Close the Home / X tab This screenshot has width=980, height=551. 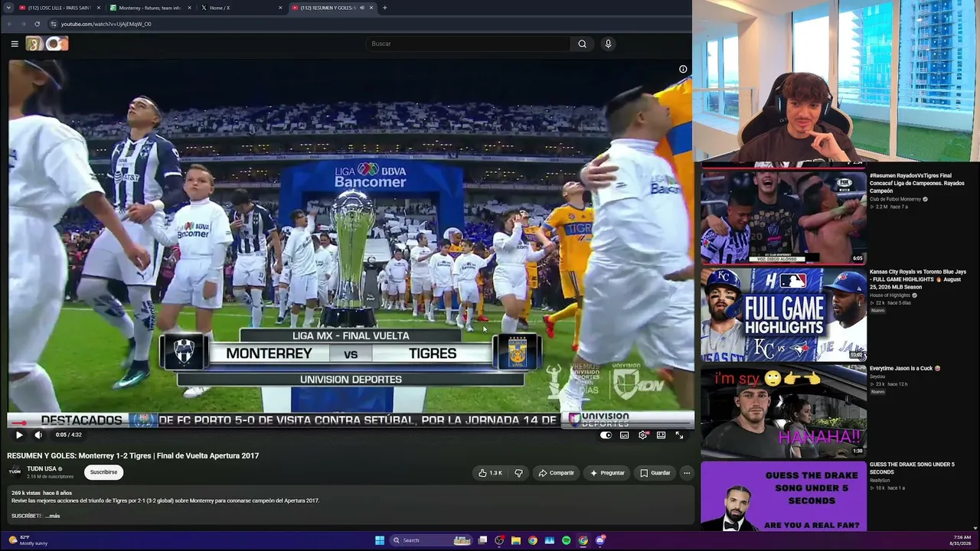point(280,8)
